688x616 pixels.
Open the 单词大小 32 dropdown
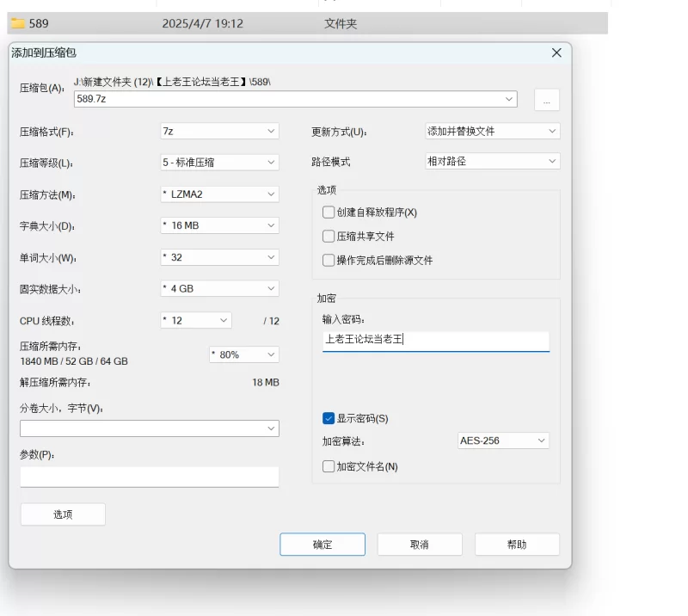(219, 257)
